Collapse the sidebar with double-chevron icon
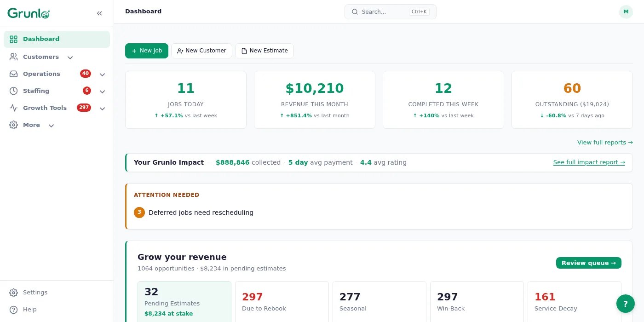Image resolution: width=644 pixels, height=322 pixels. pyautogui.click(x=99, y=13)
